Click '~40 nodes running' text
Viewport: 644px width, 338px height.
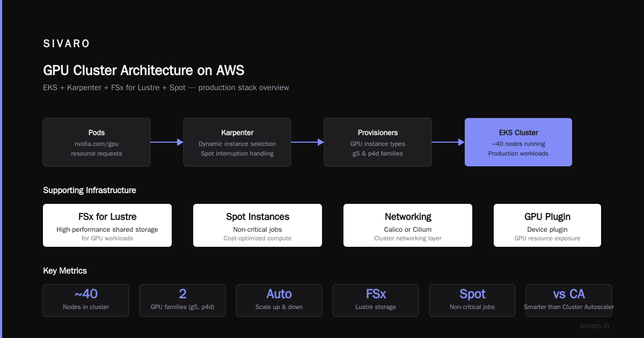pos(518,144)
